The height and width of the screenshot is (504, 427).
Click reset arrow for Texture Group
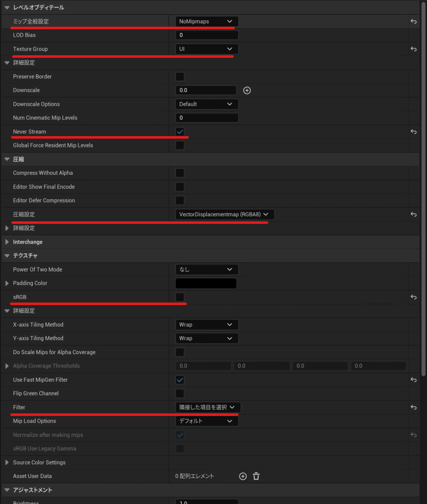click(414, 49)
